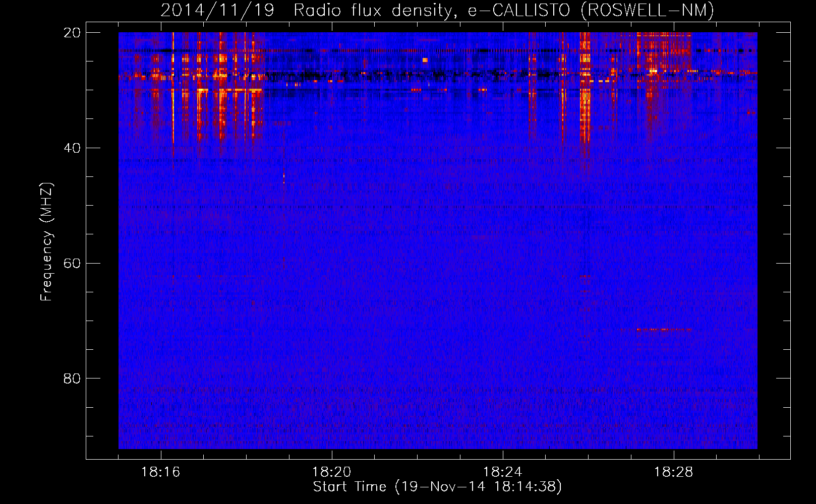The image size is (816, 504).
Task: Click the 'Frequency (MHZ)' axis label
Action: tap(46, 242)
